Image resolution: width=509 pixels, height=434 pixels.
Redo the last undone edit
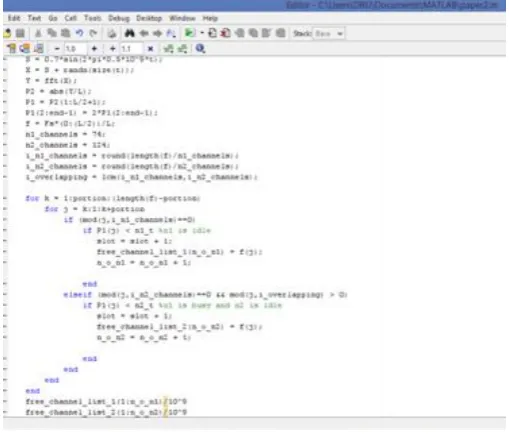point(93,33)
